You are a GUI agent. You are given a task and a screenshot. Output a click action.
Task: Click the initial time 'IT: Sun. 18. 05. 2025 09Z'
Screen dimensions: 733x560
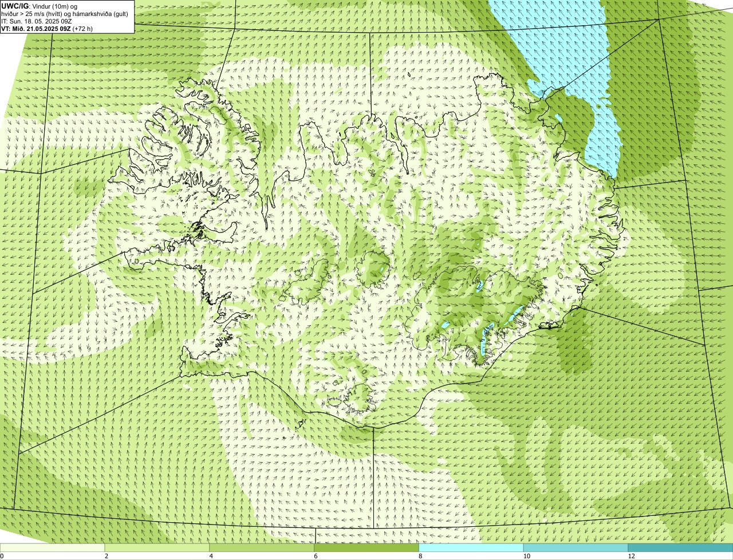pyautogui.click(x=37, y=21)
